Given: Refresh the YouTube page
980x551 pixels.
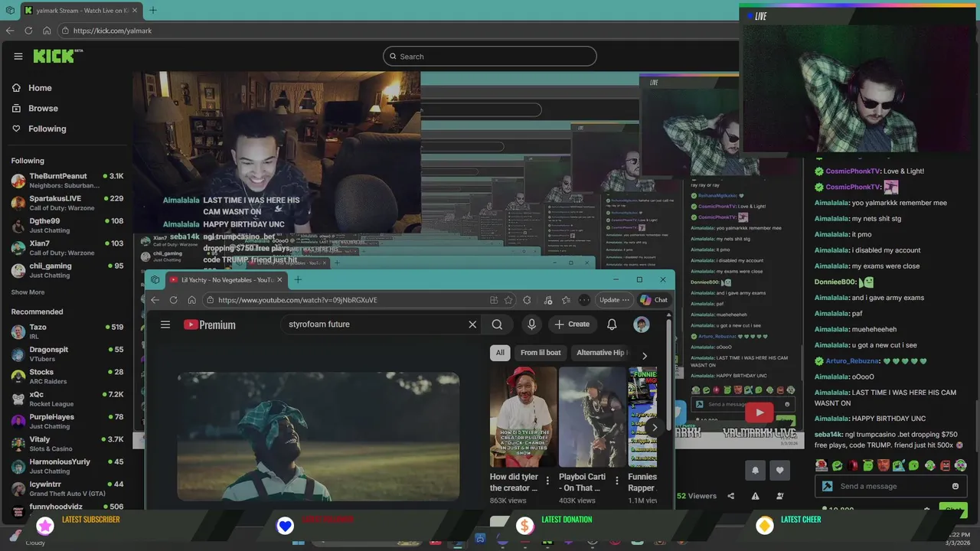Looking at the screenshot, I should (174, 300).
